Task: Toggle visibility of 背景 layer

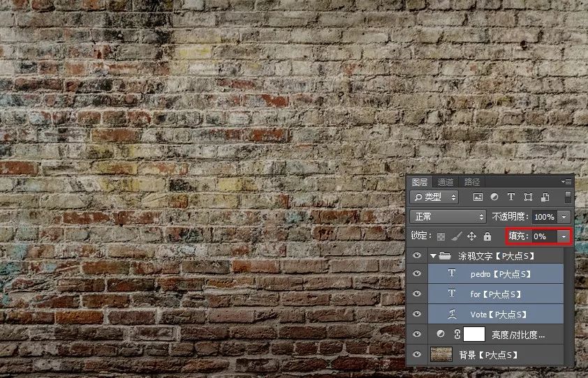Action: coord(417,354)
